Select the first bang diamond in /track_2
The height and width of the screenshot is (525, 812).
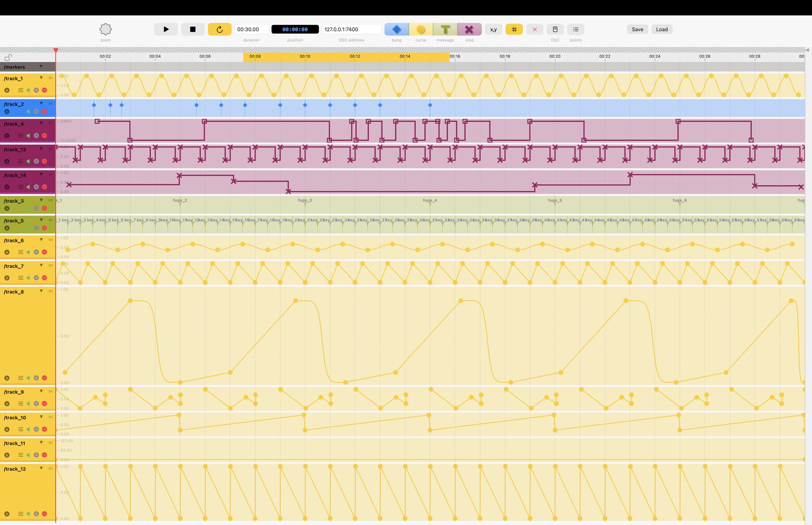point(94,105)
